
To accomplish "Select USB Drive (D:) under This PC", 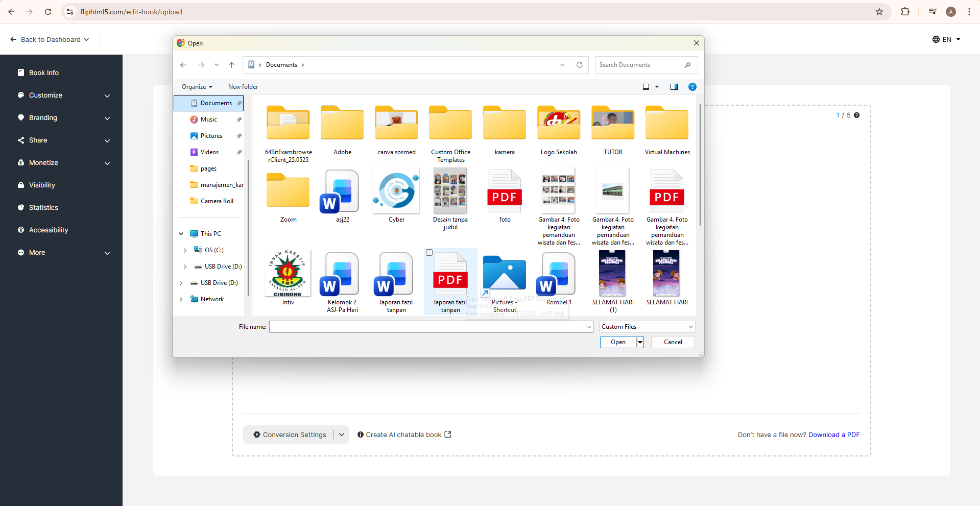I will tap(218, 267).
